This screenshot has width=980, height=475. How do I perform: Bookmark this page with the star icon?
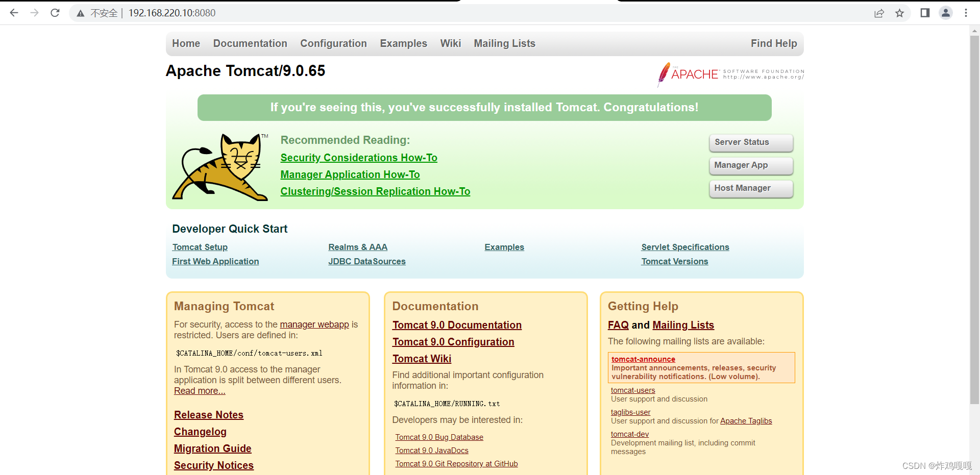pyautogui.click(x=899, y=13)
